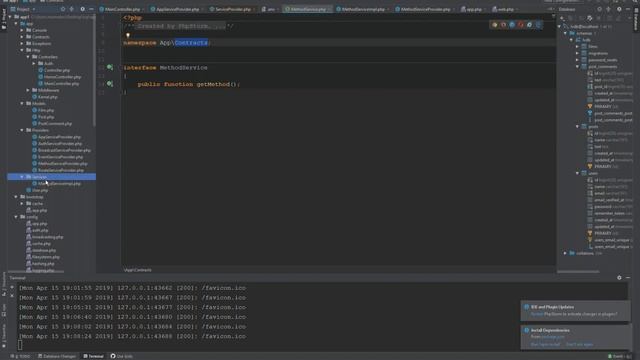
Task: Open Terminal tab in bottom tool bar
Action: coord(93,356)
